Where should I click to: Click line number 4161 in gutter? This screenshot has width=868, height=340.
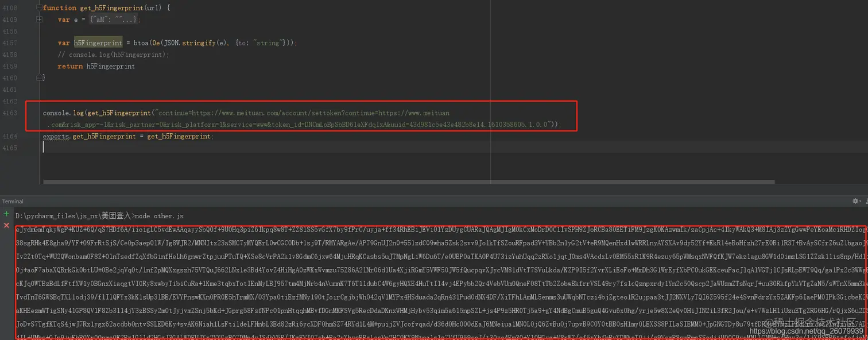click(x=10, y=90)
